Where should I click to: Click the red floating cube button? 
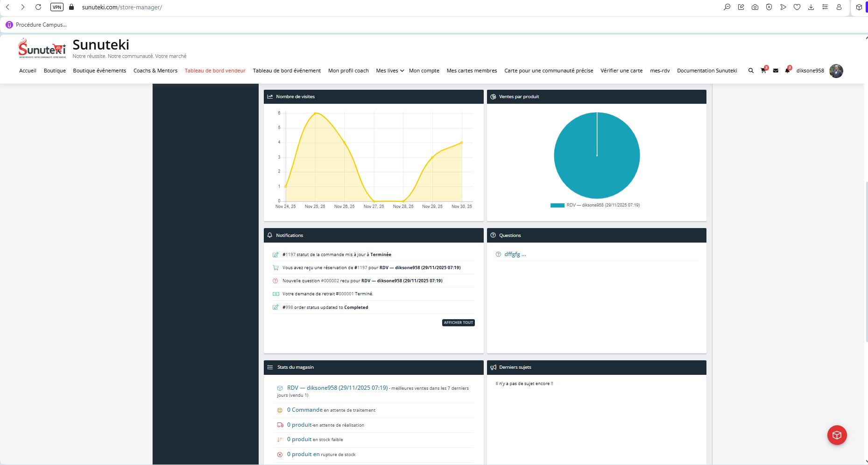837,435
